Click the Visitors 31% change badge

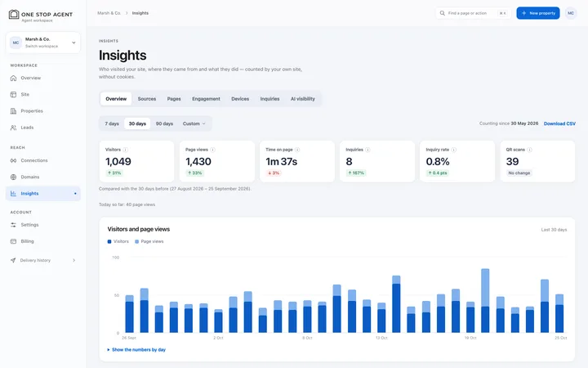click(114, 173)
